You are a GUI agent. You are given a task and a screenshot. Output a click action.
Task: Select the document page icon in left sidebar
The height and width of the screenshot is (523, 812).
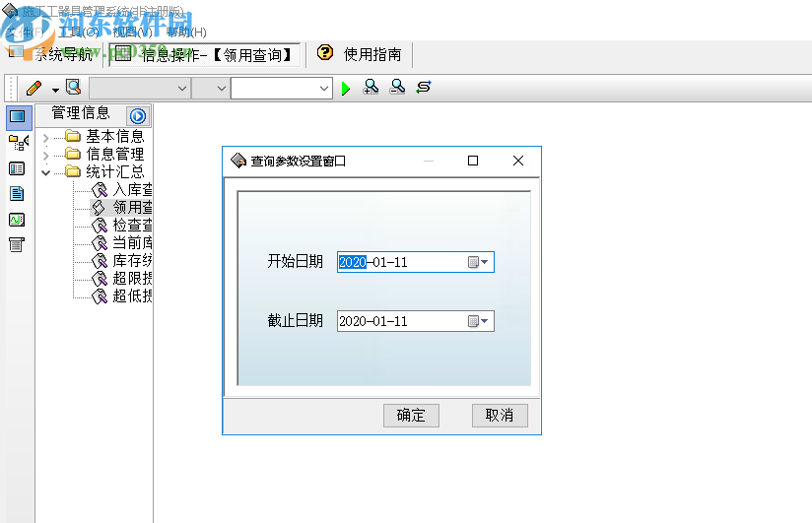tap(17, 194)
